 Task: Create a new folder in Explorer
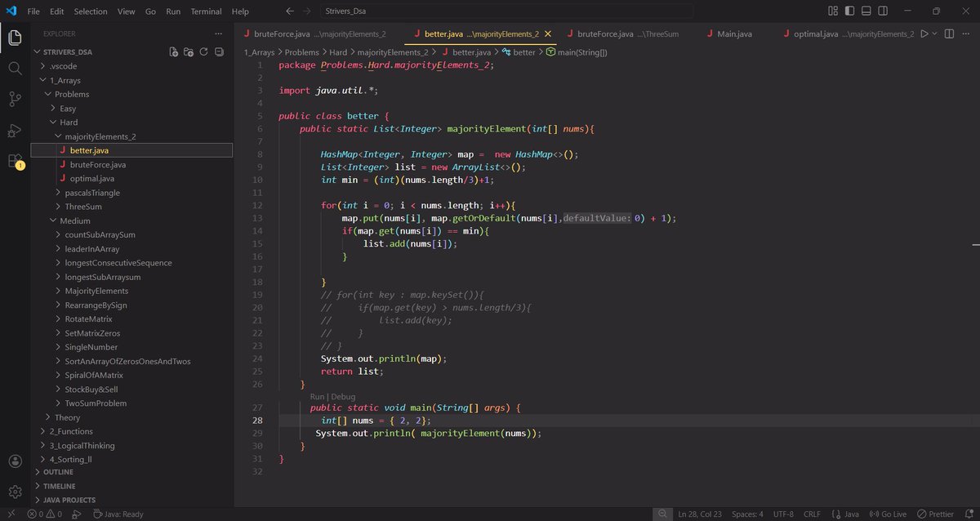(x=189, y=51)
